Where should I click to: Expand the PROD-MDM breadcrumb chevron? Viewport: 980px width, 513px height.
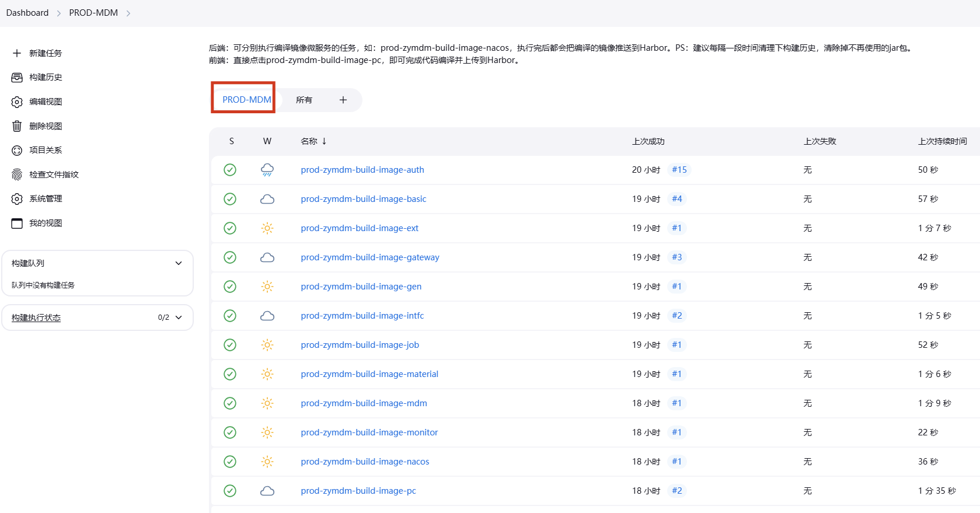point(128,13)
